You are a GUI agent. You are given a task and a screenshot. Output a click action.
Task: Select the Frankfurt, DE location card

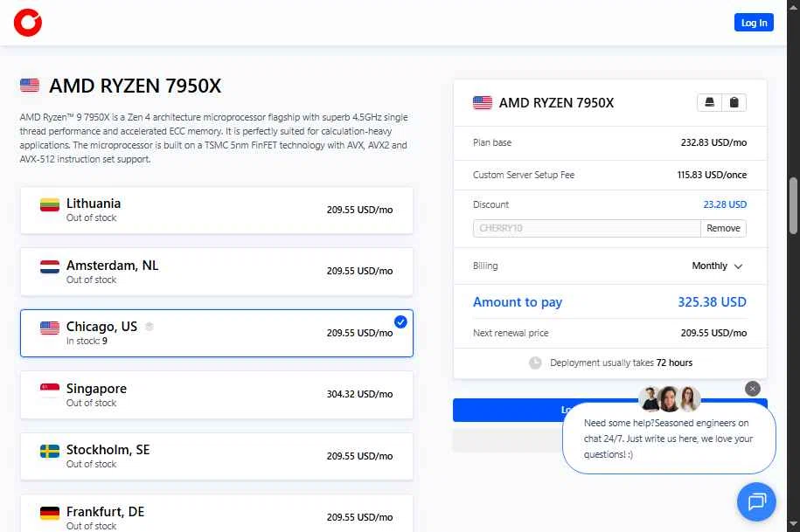coord(216,514)
